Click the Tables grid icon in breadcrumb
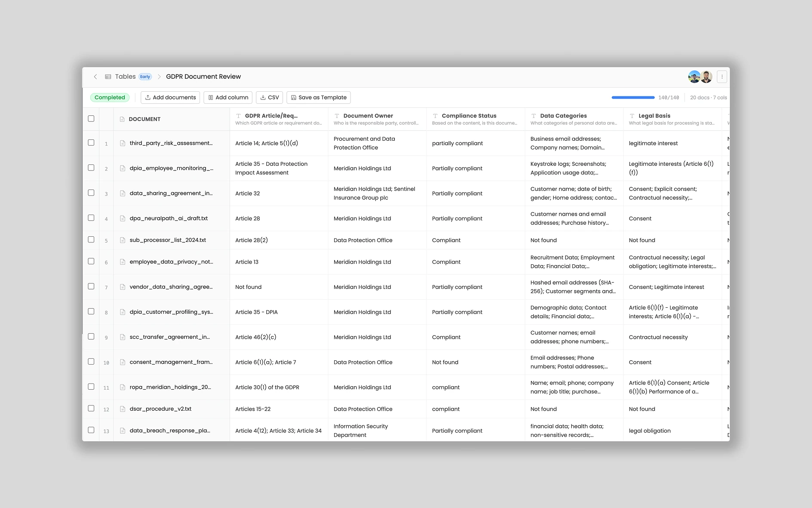 (108, 76)
